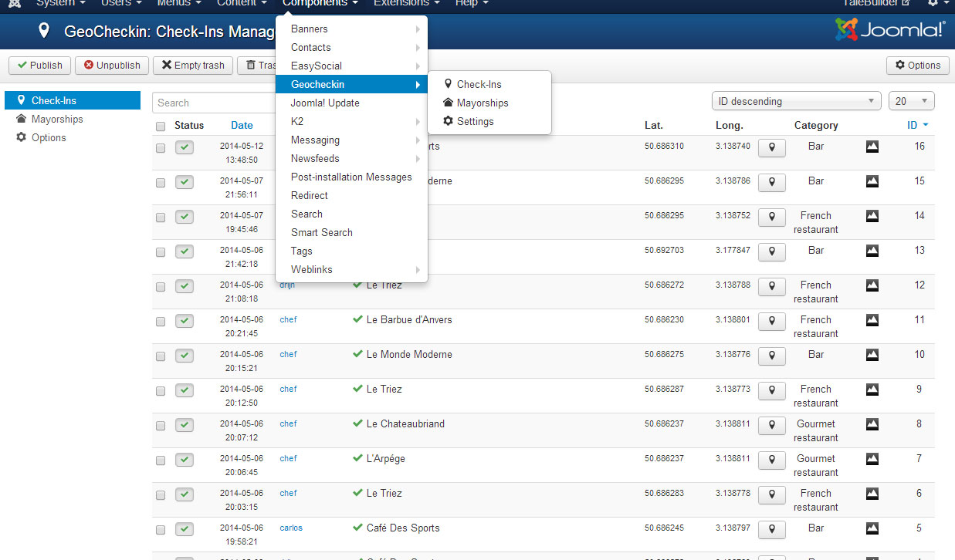The width and height of the screenshot is (955, 560).
Task: Sort the table by Date column
Action: pos(242,126)
